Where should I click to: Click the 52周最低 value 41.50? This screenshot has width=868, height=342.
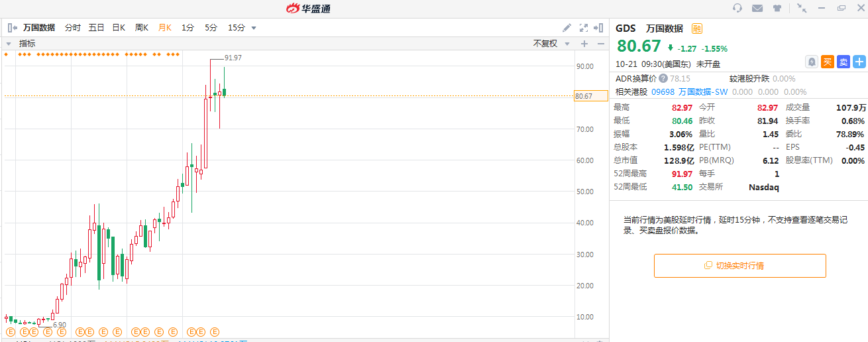pos(682,187)
